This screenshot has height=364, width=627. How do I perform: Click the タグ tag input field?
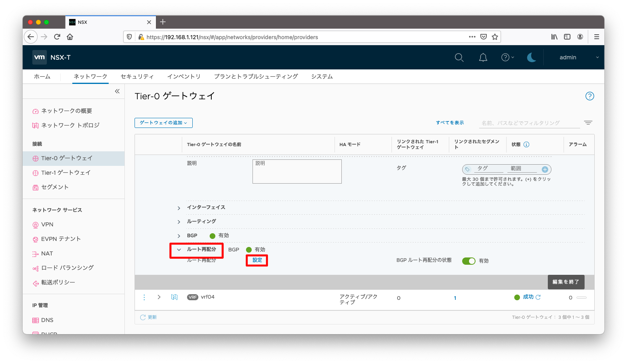(x=489, y=169)
